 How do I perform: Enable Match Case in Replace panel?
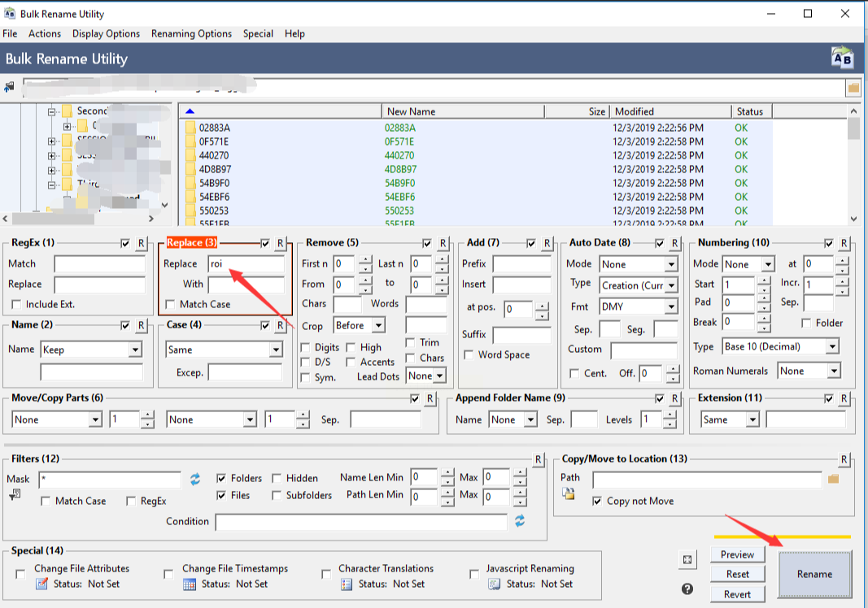170,305
